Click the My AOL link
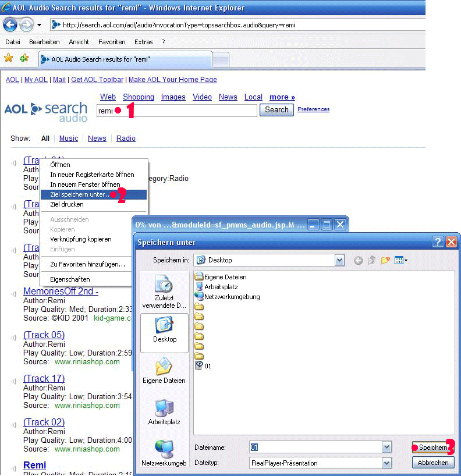This screenshot has height=476, width=461. click(36, 80)
